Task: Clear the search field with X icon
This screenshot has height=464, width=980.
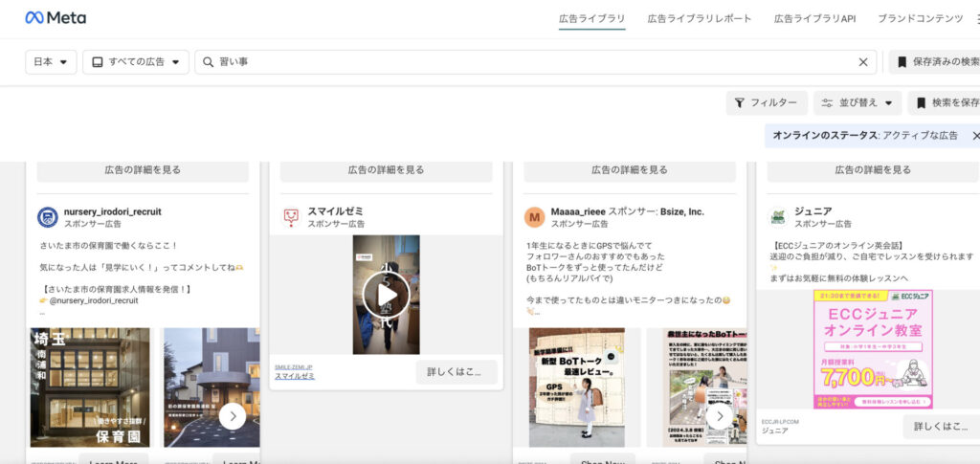Action: point(862,62)
